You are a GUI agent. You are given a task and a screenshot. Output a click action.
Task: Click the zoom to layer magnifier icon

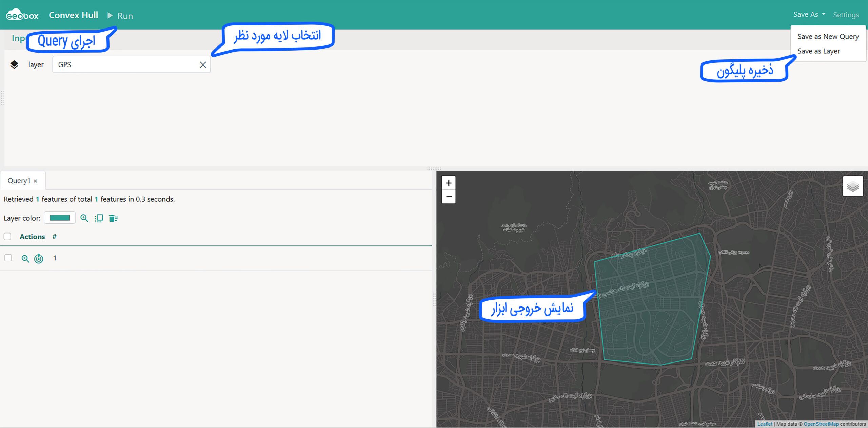pos(84,218)
